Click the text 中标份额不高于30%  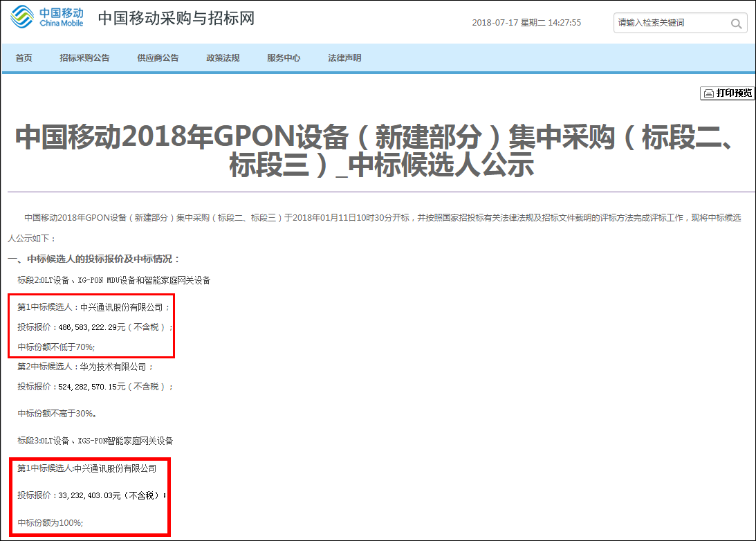click(x=57, y=413)
